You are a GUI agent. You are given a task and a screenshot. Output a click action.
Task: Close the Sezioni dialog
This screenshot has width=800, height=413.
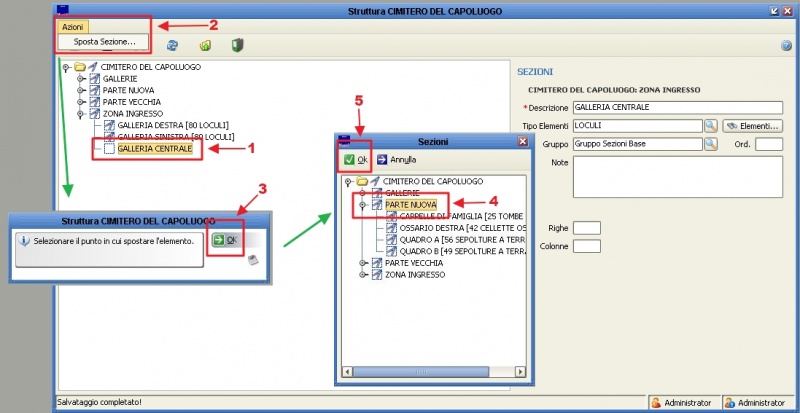point(522,141)
